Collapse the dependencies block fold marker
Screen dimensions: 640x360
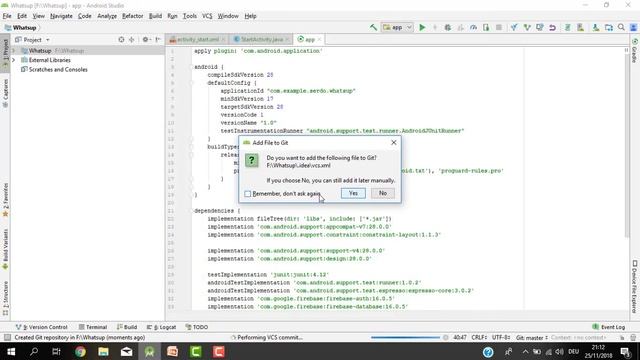click(191, 211)
